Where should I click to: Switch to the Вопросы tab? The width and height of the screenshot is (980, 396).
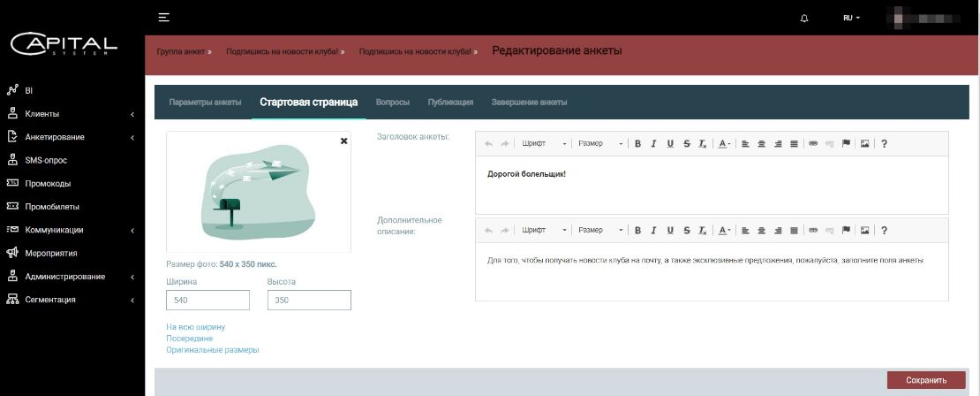393,102
